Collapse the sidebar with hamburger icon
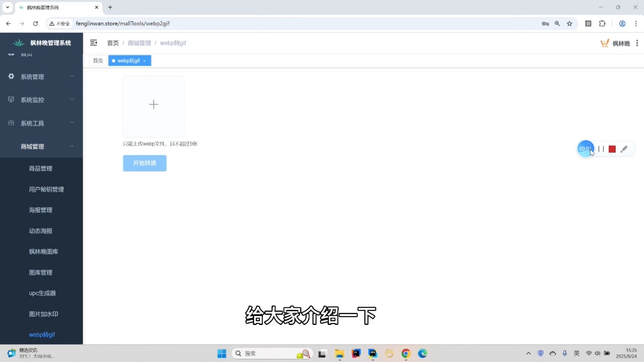Screen dimensions: 644x362 pos(94,43)
